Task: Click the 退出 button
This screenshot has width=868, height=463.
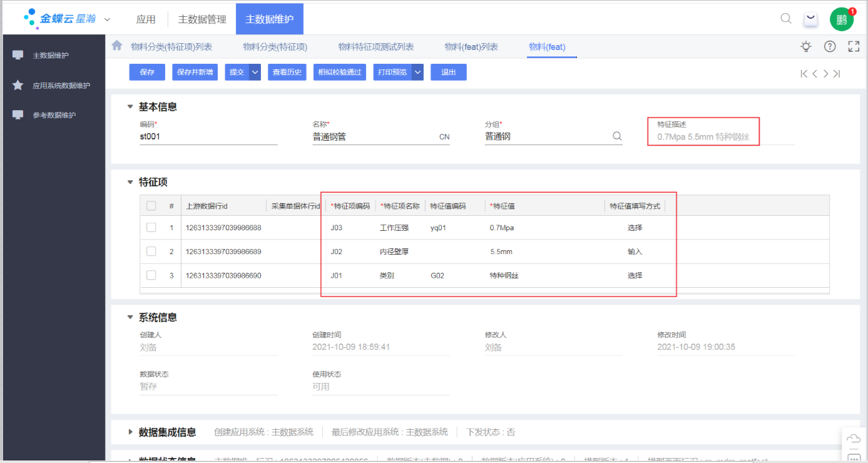Action: [x=449, y=72]
